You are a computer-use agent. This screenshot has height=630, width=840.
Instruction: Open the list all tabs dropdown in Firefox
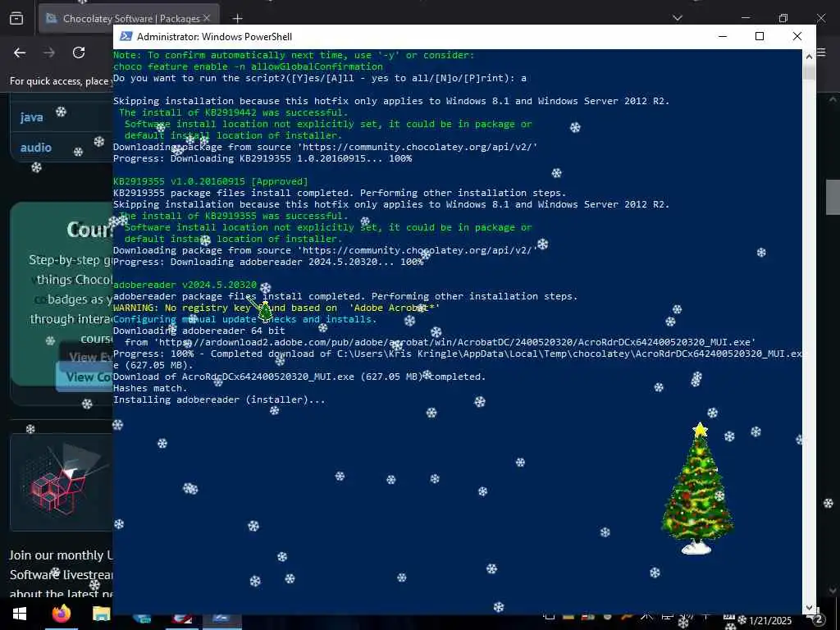coord(677,18)
